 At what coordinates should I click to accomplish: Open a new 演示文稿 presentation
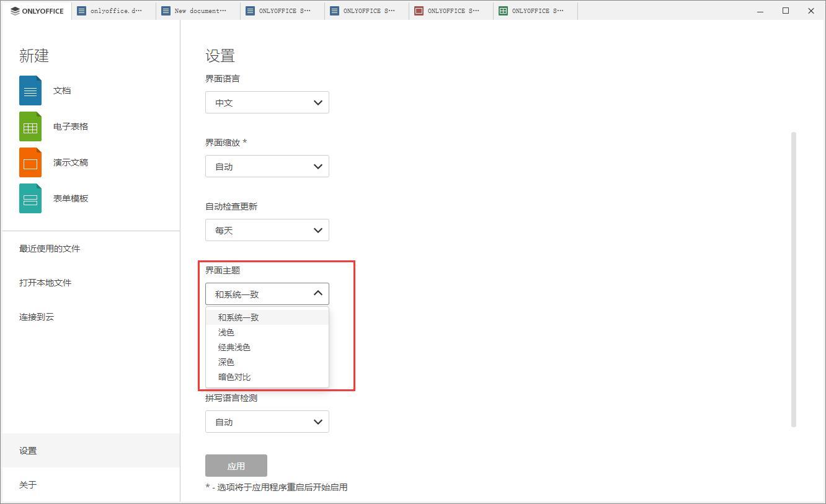(x=70, y=162)
